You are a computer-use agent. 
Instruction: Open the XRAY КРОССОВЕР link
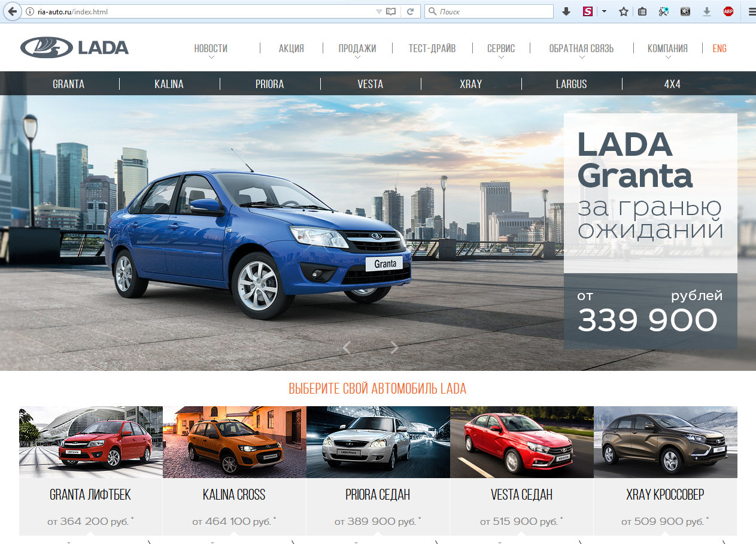[665, 495]
